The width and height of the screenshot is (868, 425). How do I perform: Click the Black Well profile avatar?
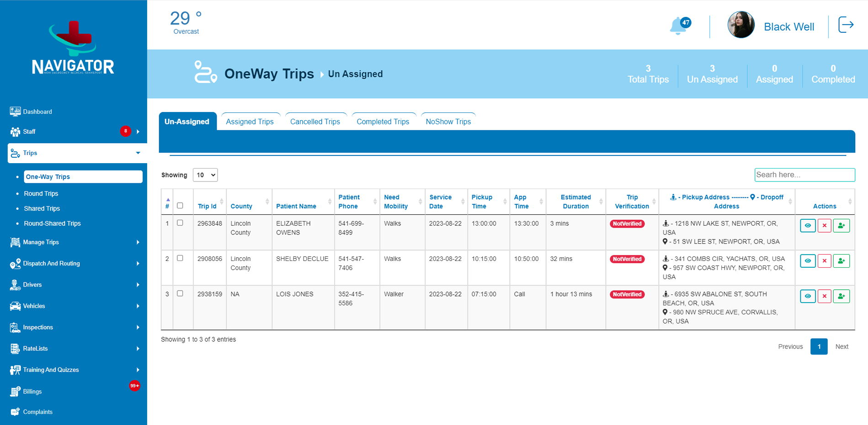[x=740, y=25]
